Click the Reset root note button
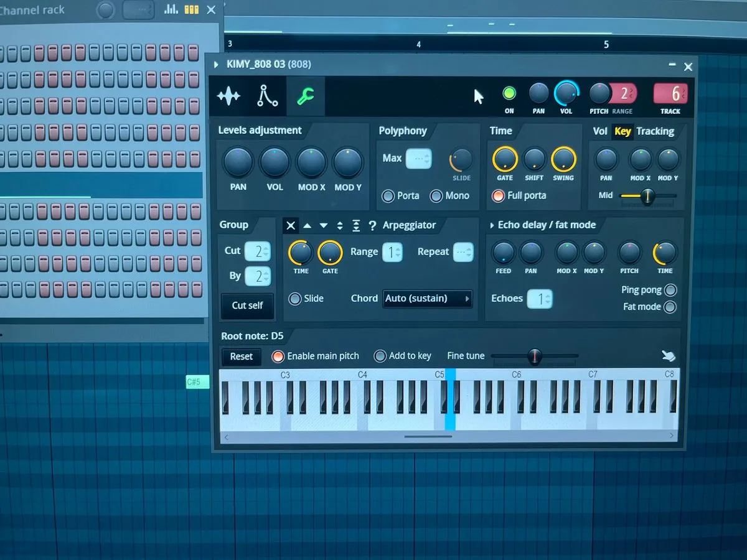The height and width of the screenshot is (560, 747). [x=241, y=357]
